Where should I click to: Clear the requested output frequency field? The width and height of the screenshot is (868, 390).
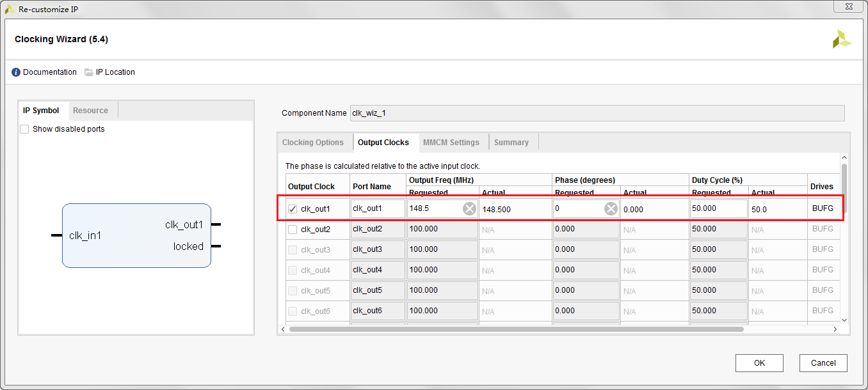[x=470, y=208]
